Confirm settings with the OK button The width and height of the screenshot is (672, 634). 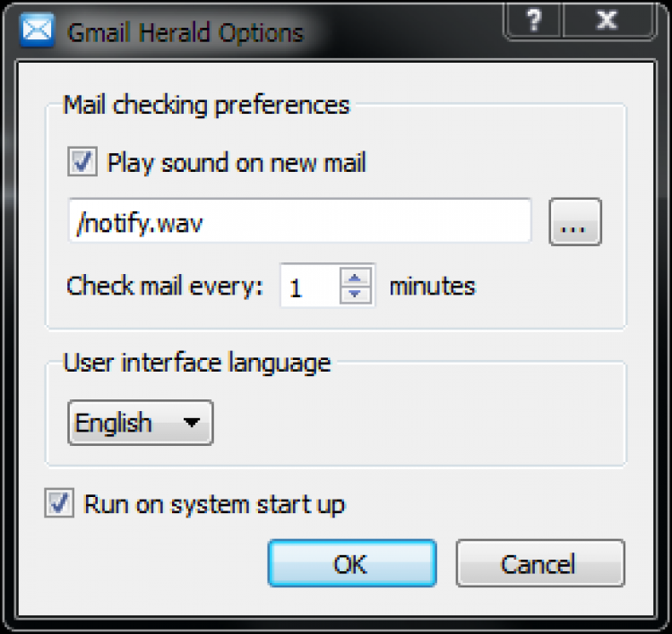[352, 564]
